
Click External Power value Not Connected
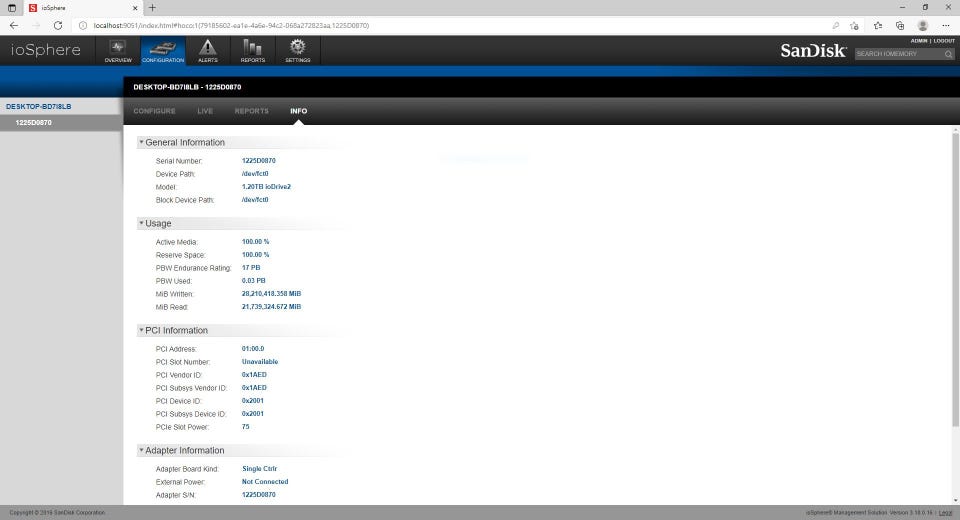(x=265, y=482)
